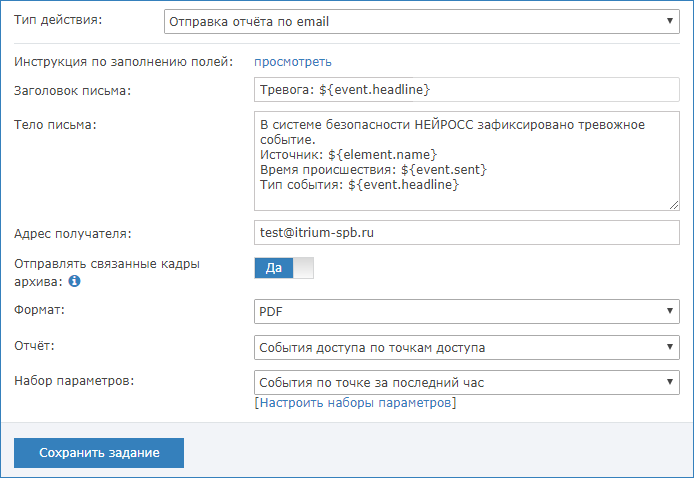Open the "просмотреть" instruction link
The height and width of the screenshot is (478, 694).
click(x=293, y=62)
